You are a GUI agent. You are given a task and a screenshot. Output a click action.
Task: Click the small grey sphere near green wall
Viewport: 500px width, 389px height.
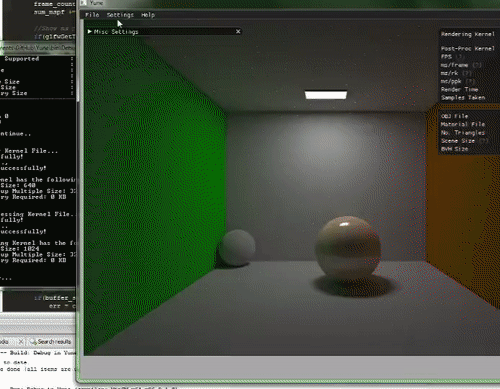click(237, 248)
